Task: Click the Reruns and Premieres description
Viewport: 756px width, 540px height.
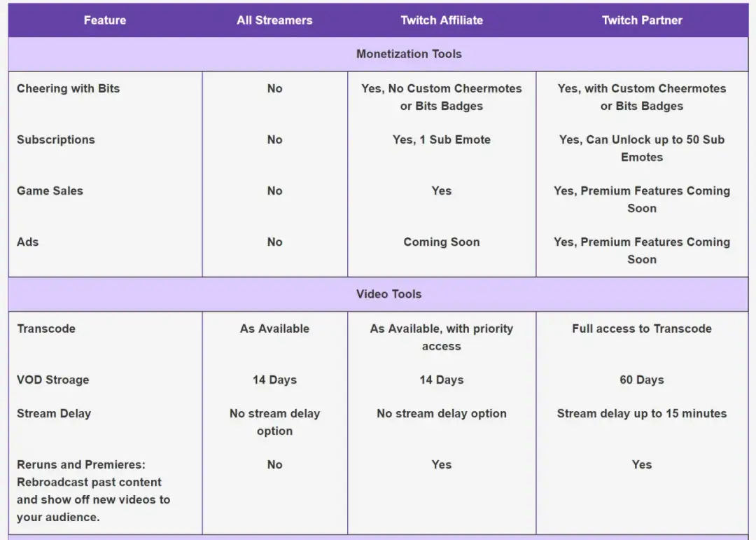Action: 94,491
